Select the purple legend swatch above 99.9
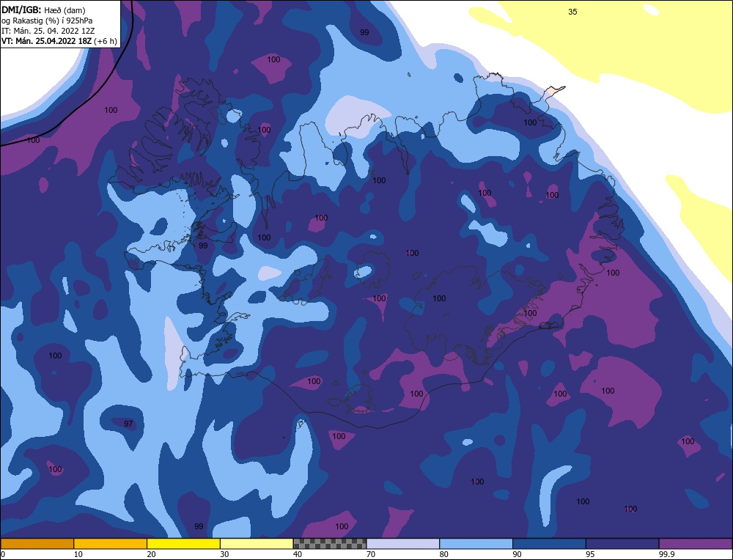 click(x=696, y=544)
